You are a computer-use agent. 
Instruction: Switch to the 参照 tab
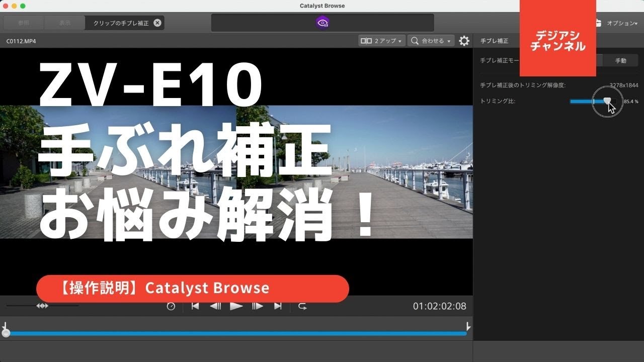[24, 23]
